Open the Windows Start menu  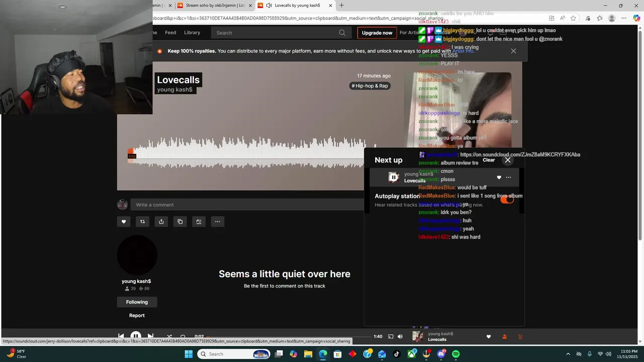pos(189,354)
